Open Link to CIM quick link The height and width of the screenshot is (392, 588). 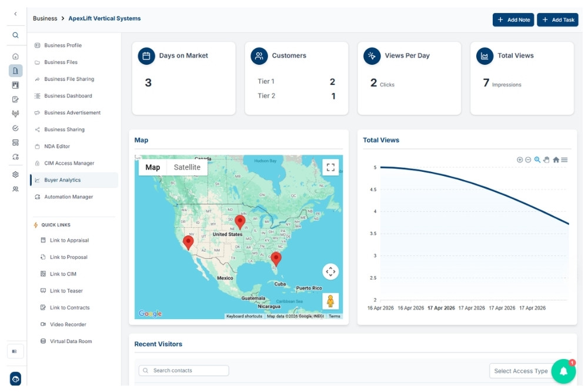[58, 274]
